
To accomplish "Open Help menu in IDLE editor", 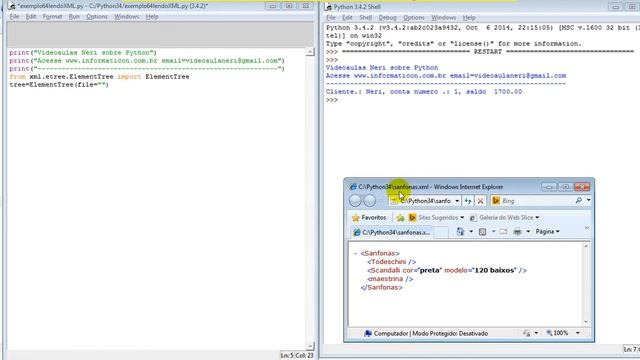I will pyautogui.click(x=152, y=17).
